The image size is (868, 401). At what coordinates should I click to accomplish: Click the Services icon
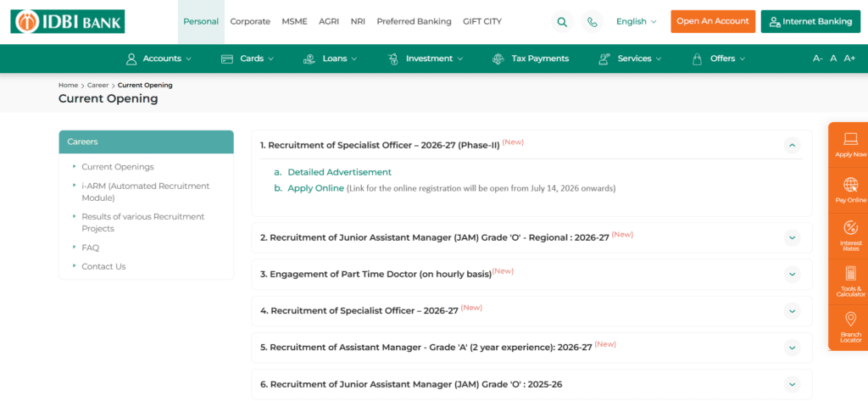point(604,58)
